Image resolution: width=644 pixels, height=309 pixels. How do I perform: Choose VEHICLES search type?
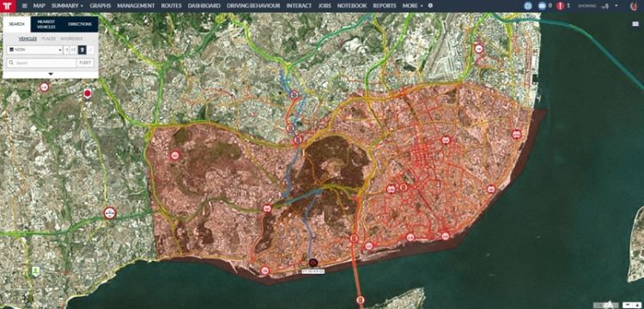pyautogui.click(x=27, y=39)
